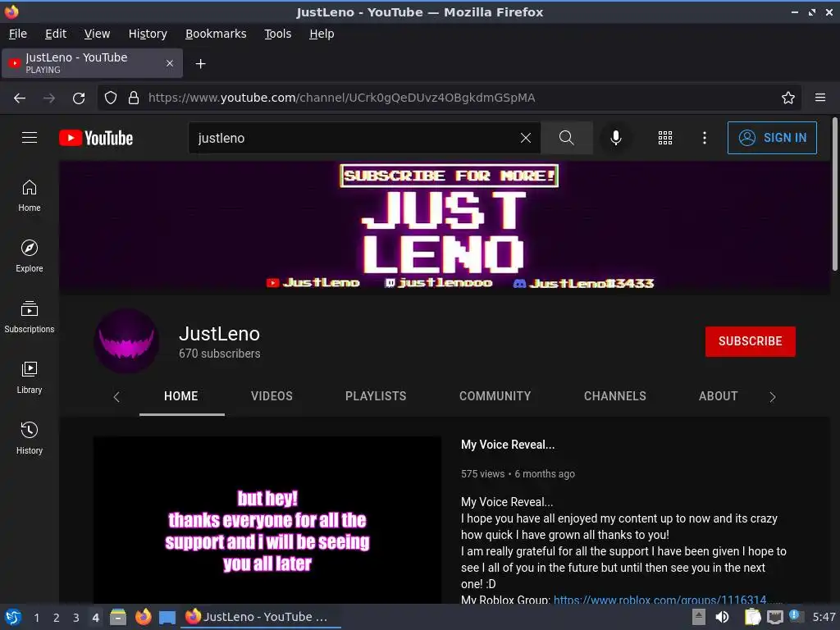The image size is (840, 630).
Task: Show site security padlock info
Action: (134, 98)
